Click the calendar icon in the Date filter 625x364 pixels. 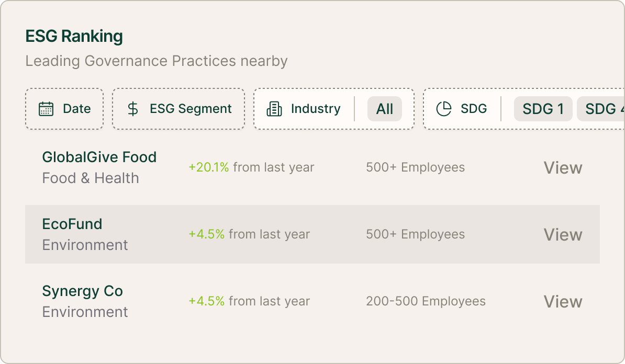pyautogui.click(x=46, y=109)
